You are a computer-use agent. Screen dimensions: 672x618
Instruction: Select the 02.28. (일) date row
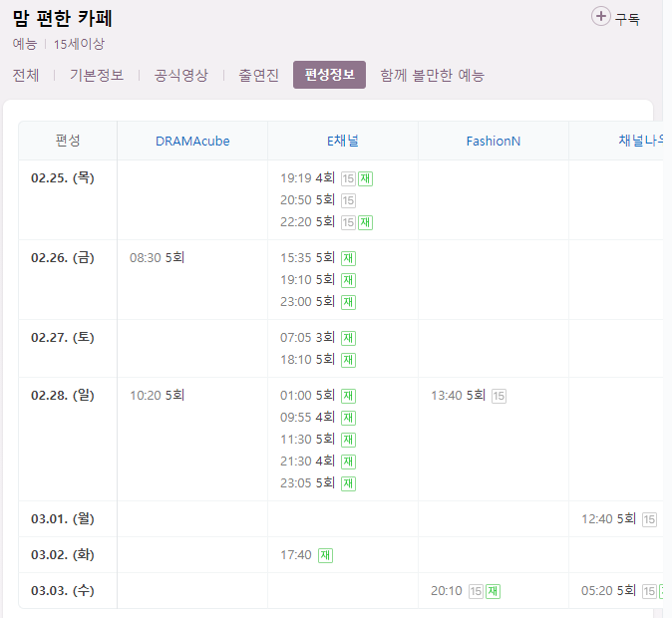point(63,395)
